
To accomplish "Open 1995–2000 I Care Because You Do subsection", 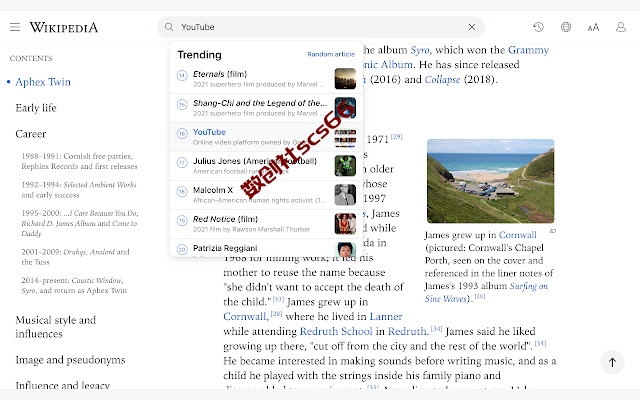I will click(80, 223).
